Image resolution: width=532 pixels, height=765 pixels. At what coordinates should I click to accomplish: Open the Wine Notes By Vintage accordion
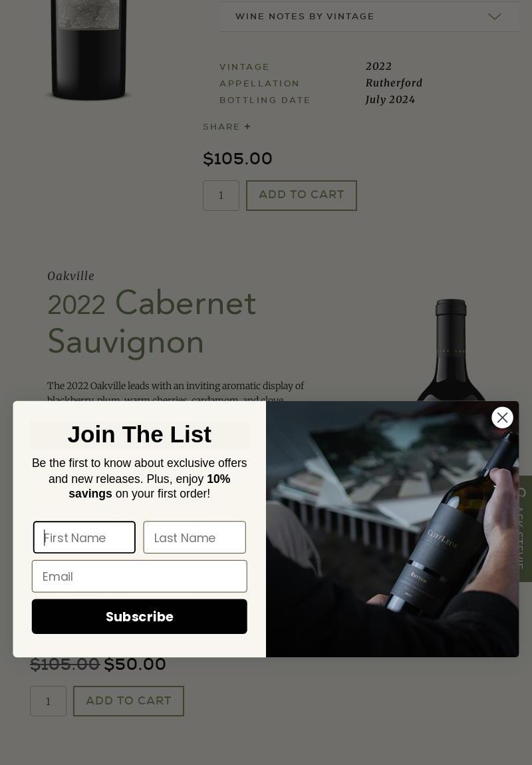[368, 17]
